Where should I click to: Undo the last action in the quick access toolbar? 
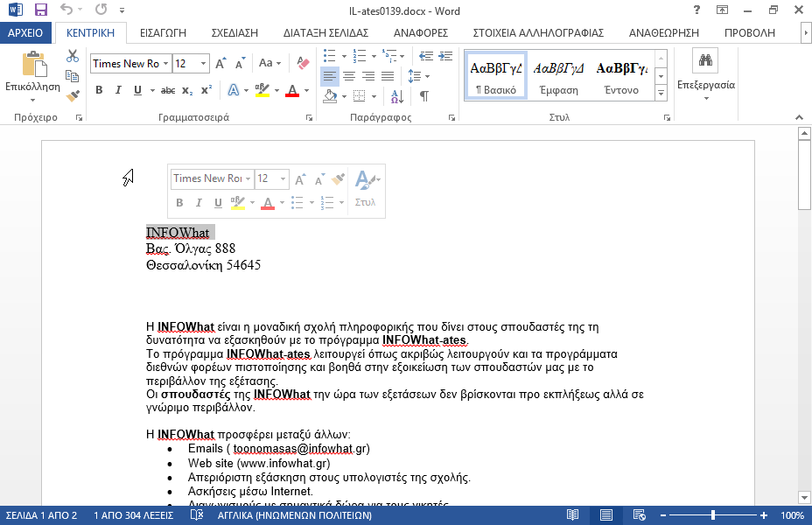click(x=66, y=10)
